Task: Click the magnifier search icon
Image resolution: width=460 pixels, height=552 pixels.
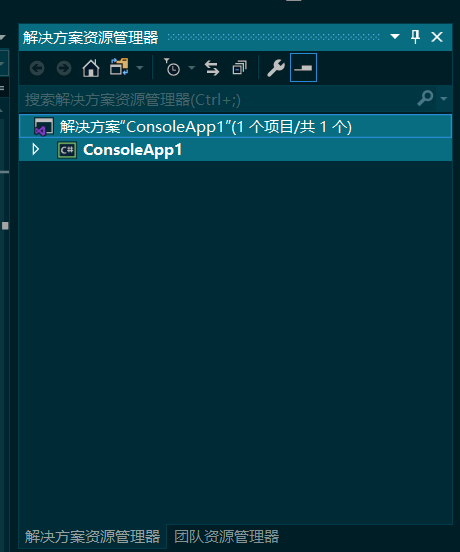Action: coord(425,98)
